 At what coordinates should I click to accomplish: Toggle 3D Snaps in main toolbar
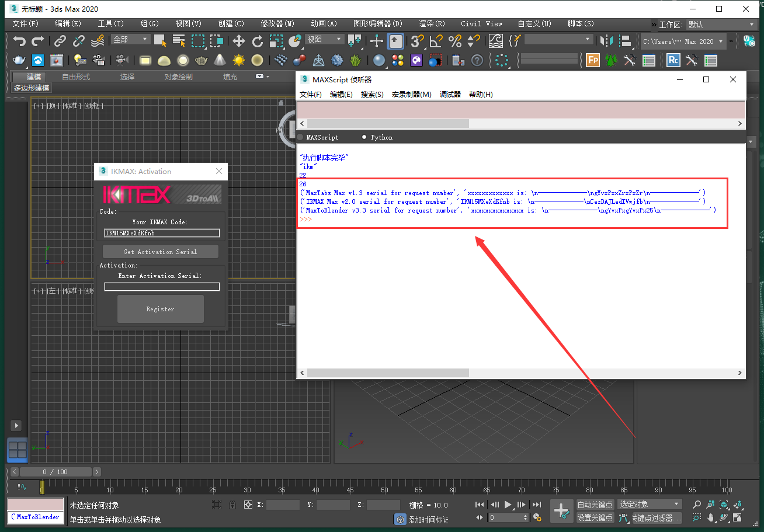[417, 41]
